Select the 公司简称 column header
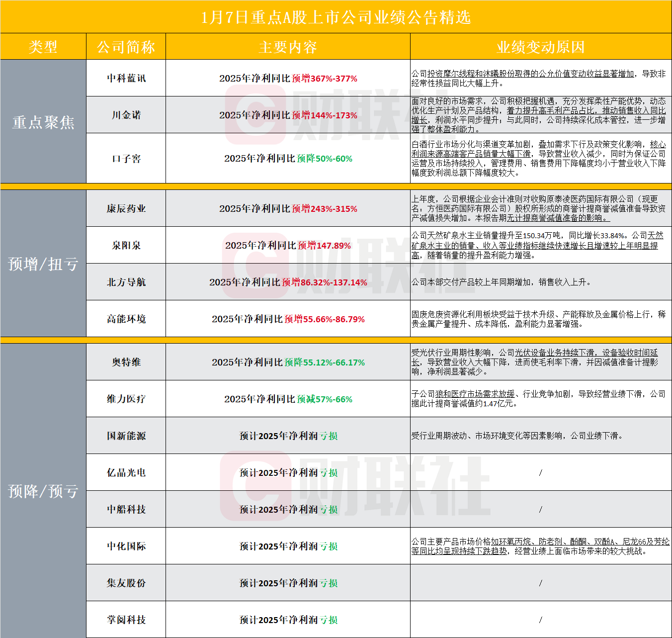The height and width of the screenshot is (638, 672). [x=126, y=47]
